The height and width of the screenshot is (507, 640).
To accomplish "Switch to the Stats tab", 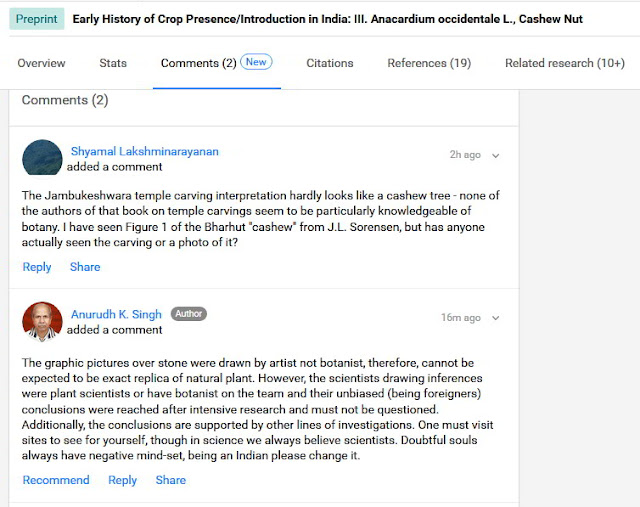I will coord(113,63).
